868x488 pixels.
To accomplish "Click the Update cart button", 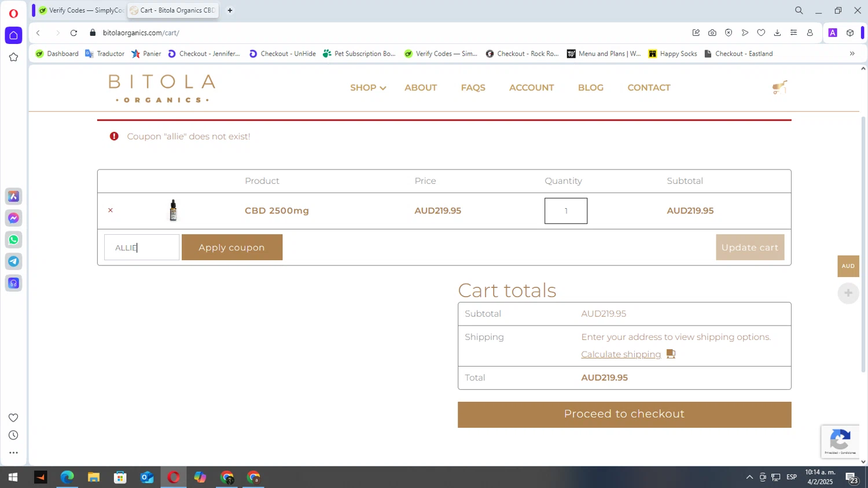I will pyautogui.click(x=750, y=247).
